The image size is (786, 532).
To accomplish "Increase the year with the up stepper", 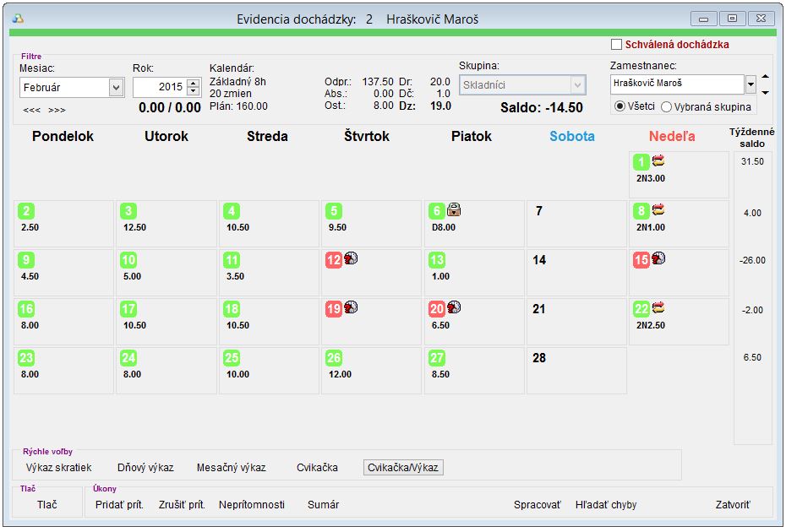I will point(193,83).
